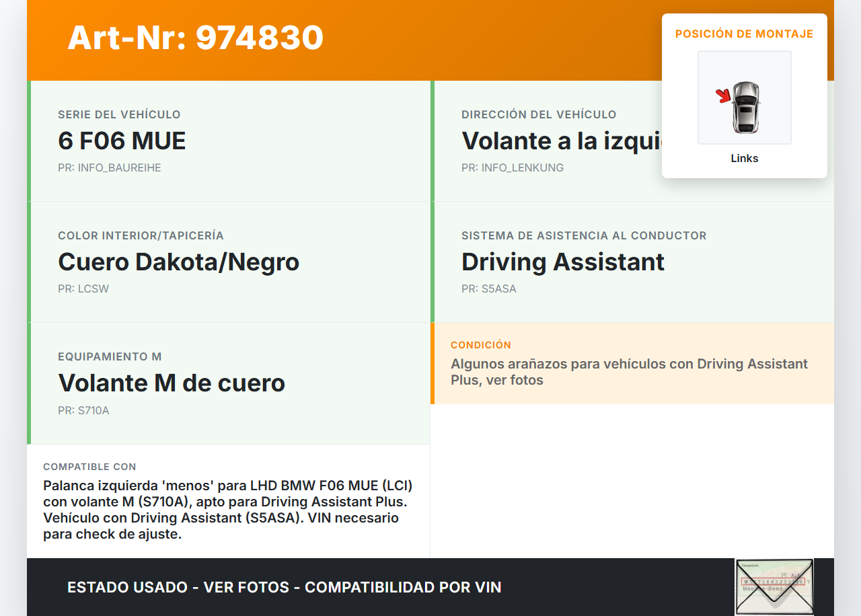
Task: Click the VIN registration document thumbnail
Action: pos(774,586)
